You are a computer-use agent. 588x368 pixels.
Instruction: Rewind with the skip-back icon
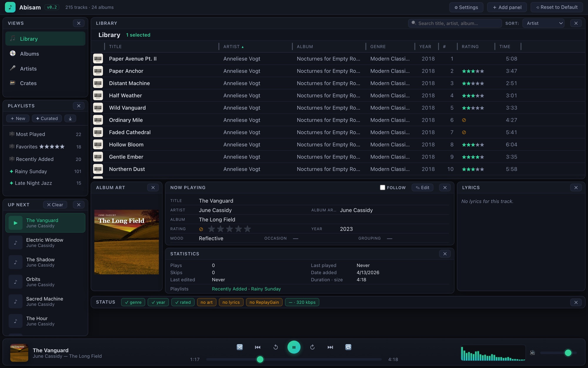click(x=275, y=347)
